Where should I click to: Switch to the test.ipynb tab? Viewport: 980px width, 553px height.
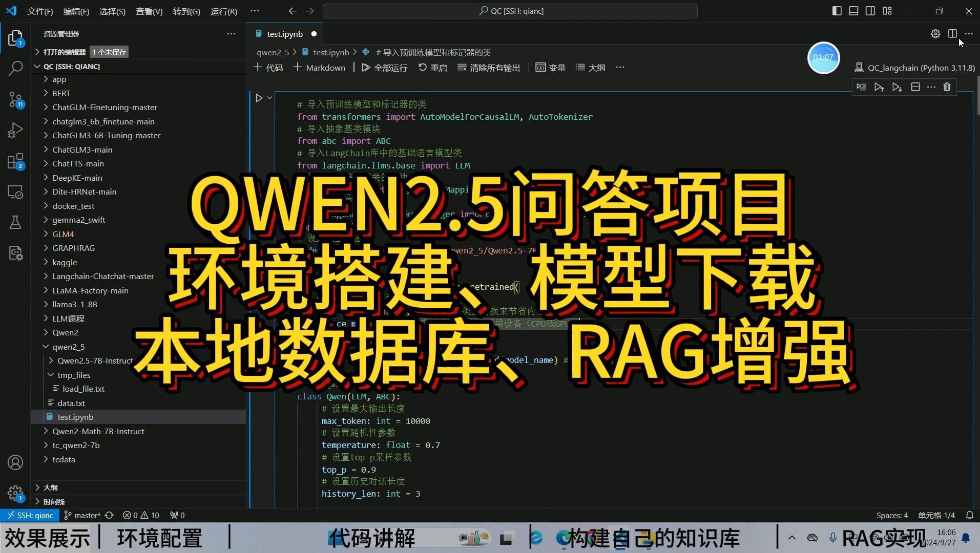coord(285,34)
